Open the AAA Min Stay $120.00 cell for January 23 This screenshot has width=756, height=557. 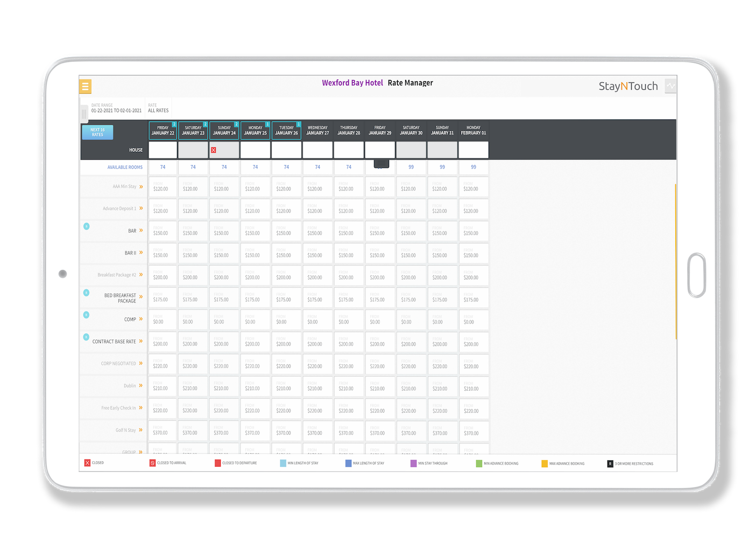[193, 187]
